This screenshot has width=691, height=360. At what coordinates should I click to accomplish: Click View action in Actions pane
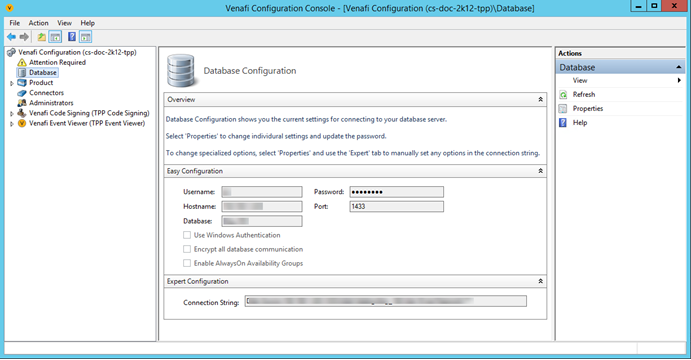coord(580,81)
